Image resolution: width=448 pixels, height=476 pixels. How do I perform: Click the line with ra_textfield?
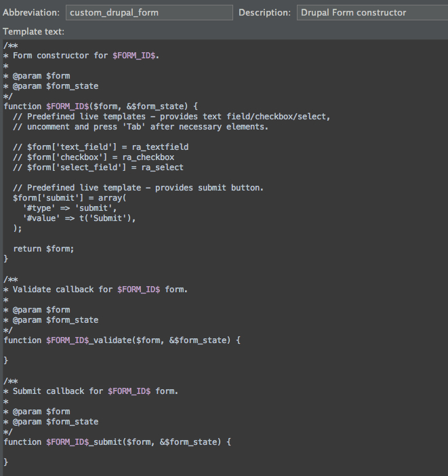(100, 147)
